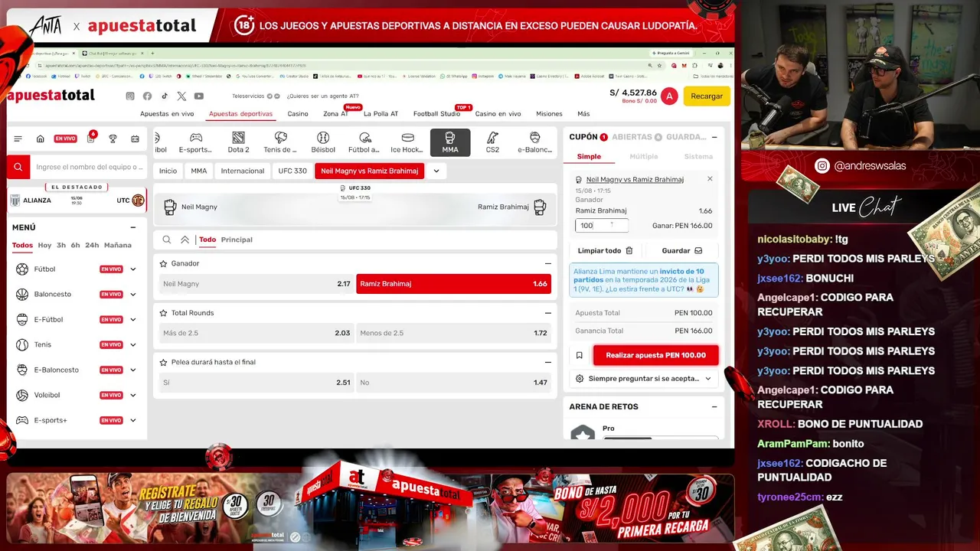The width and height of the screenshot is (980, 551).
Task: Toggle Menos de 2.5 rounds at 1.72
Action: [x=453, y=333]
